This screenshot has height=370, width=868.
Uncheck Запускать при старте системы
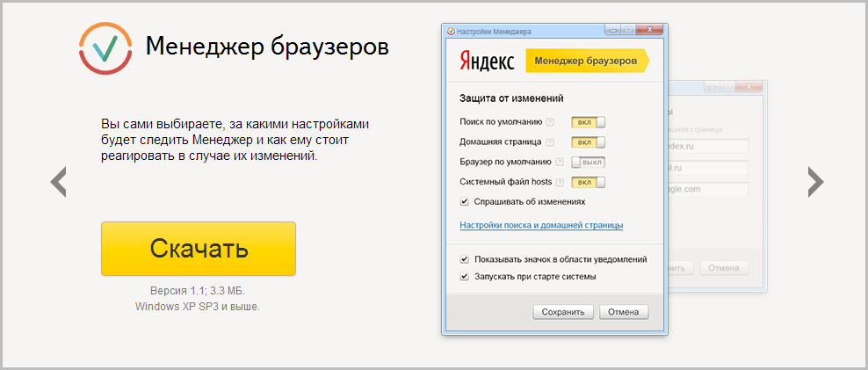(465, 276)
